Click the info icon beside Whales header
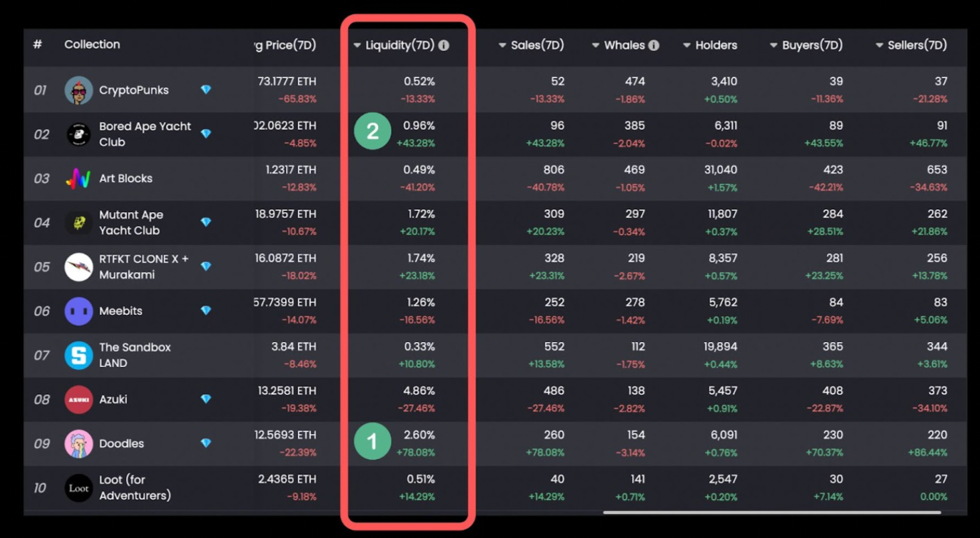Viewport: 980px width, 538px height. coord(654,46)
